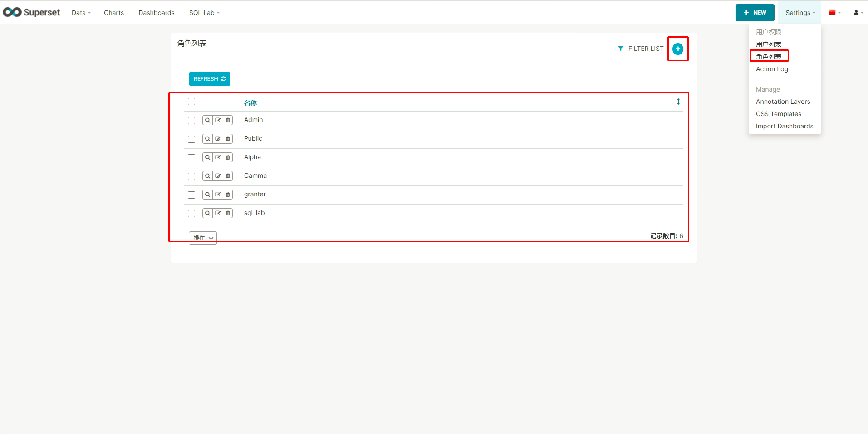
Task: Edit the sql_lab role
Action: [218, 213]
